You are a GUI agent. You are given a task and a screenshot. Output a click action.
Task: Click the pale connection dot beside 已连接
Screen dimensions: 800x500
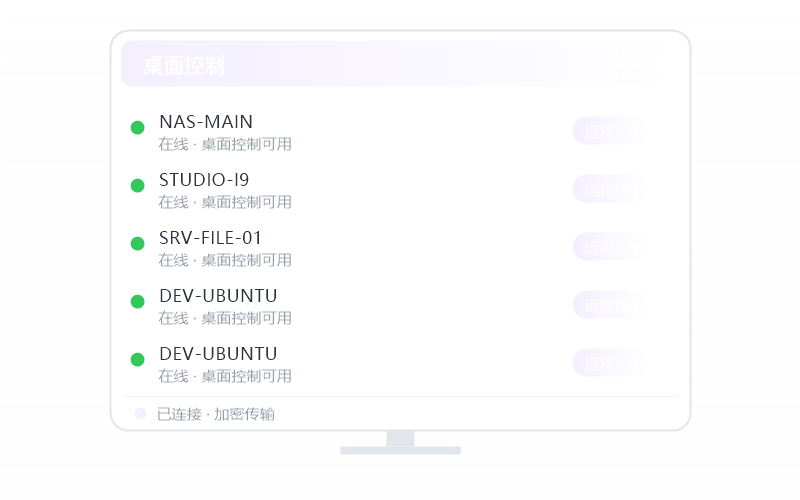[x=140, y=414]
